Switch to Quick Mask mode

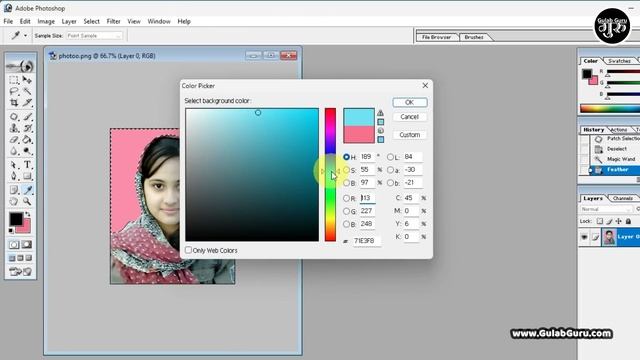click(x=27, y=244)
